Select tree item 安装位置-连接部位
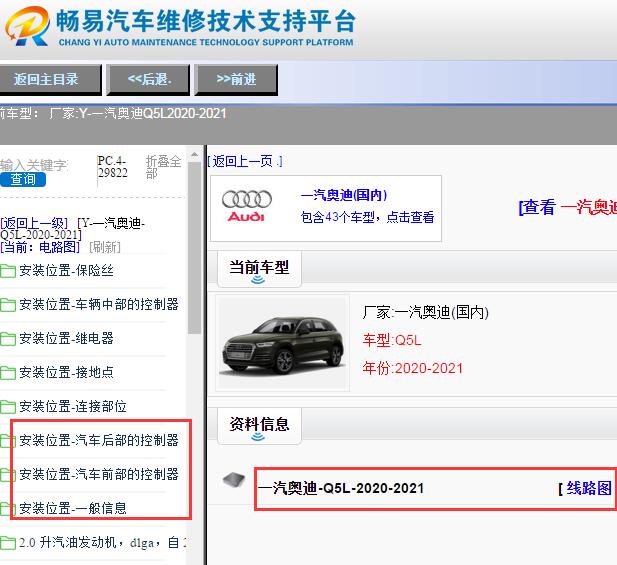Screen dimensions: 617x565 [x=73, y=406]
